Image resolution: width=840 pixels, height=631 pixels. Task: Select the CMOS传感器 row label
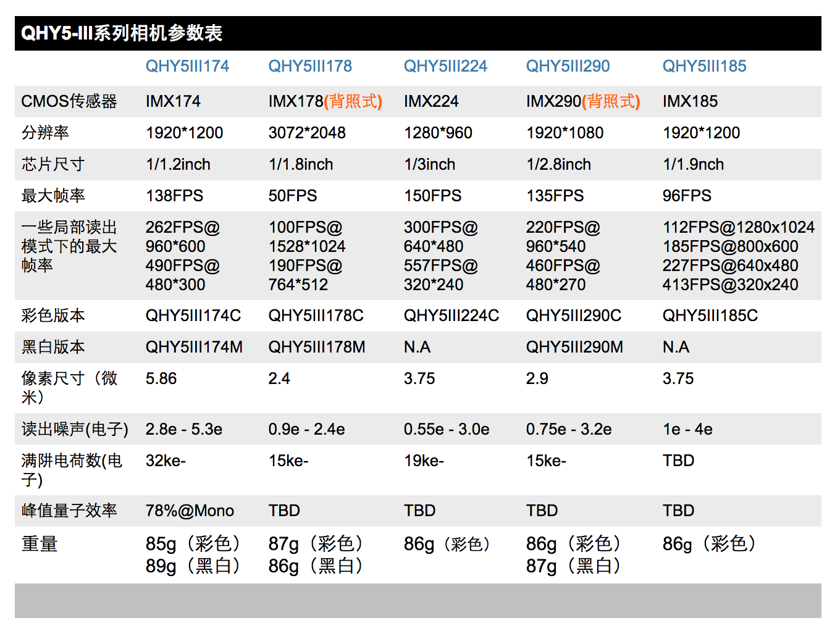coord(69,101)
